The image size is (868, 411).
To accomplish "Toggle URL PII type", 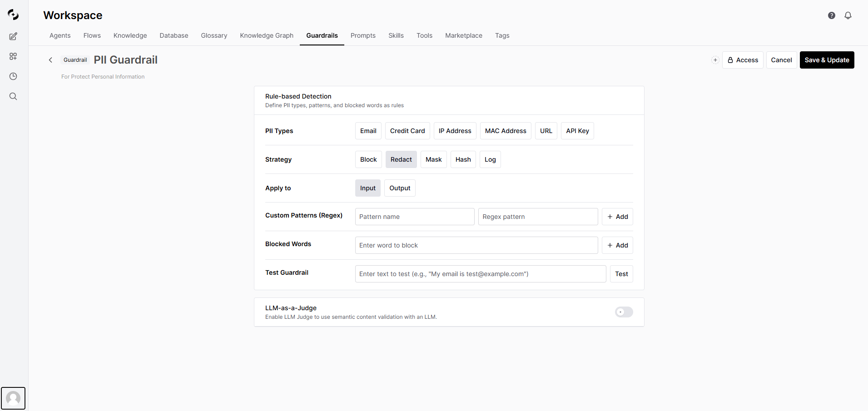I will tap(546, 131).
